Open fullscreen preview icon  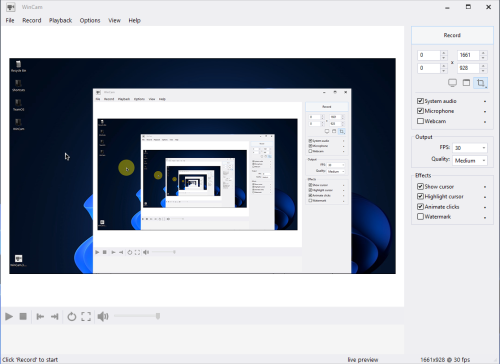[x=86, y=316]
